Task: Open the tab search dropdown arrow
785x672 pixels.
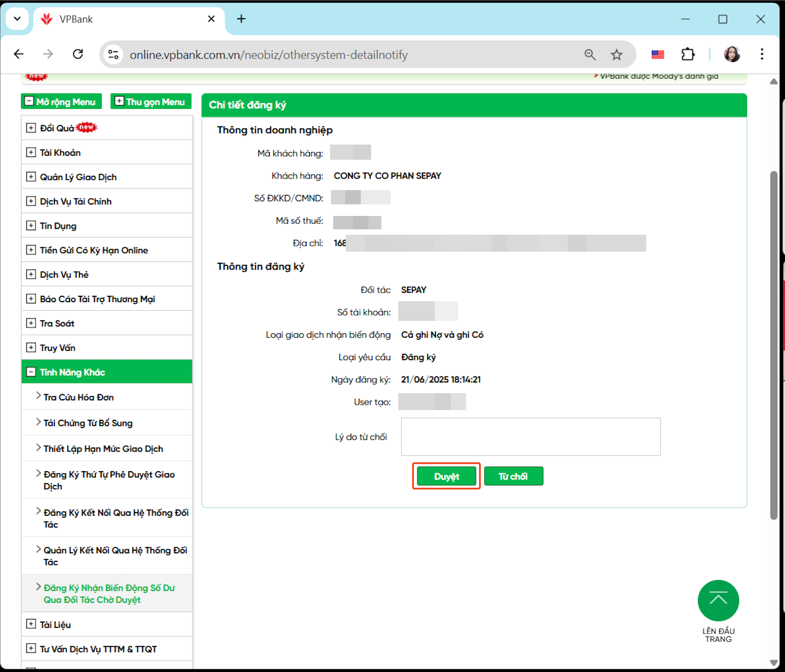Action: pos(17,19)
